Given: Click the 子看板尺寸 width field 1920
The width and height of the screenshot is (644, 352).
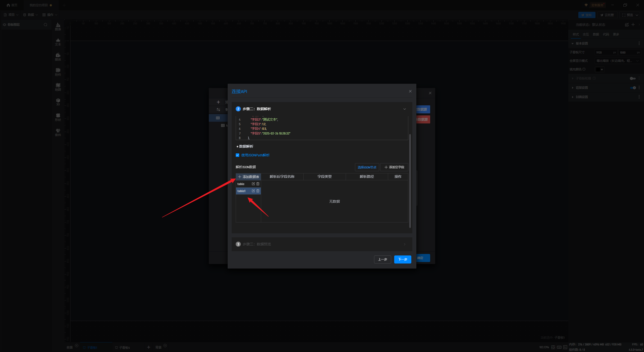Looking at the screenshot, I should (606, 53).
